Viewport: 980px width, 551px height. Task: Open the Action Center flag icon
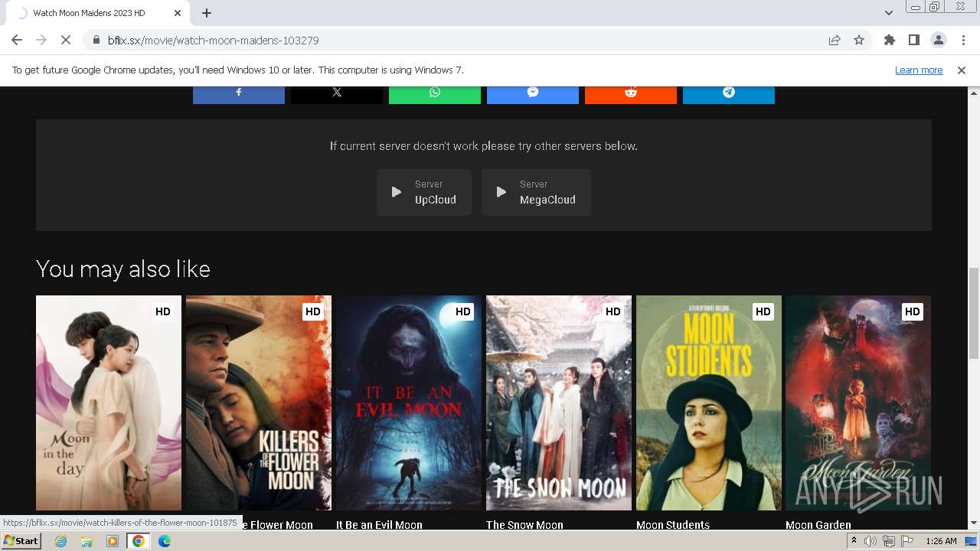click(906, 541)
